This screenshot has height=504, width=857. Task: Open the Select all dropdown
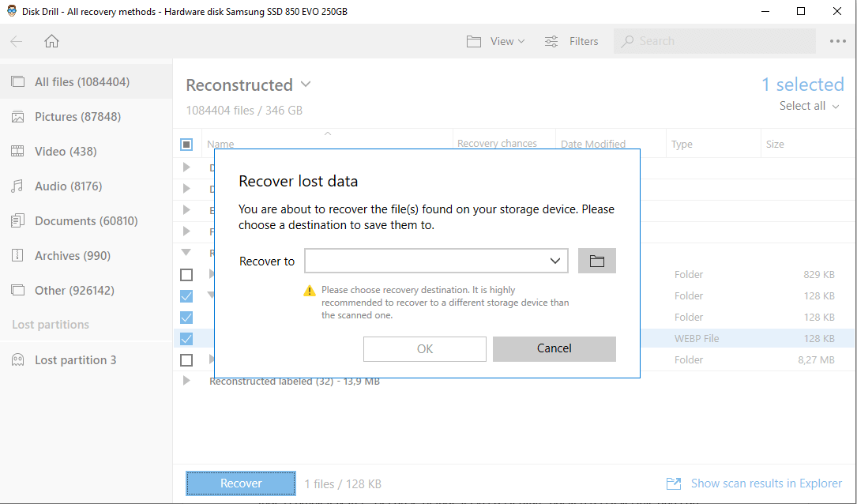[x=809, y=106]
